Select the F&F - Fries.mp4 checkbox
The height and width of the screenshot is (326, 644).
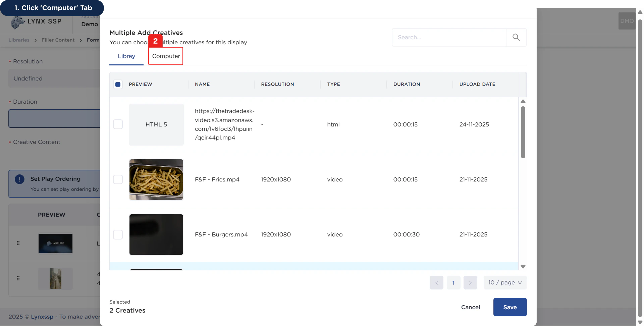click(118, 179)
